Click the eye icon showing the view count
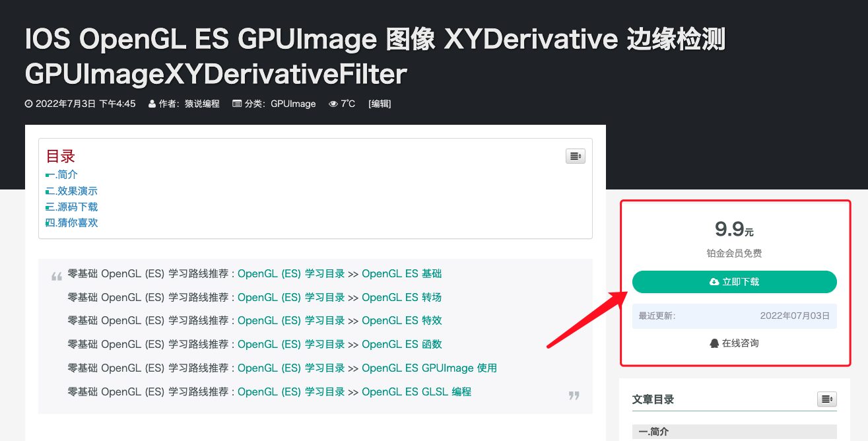868x441 pixels. 333,104
